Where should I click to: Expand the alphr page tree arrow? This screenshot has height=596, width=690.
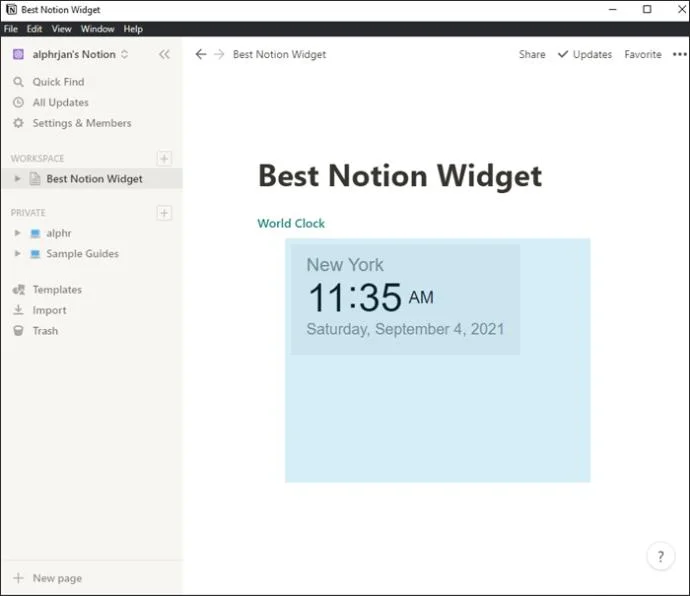(17, 233)
